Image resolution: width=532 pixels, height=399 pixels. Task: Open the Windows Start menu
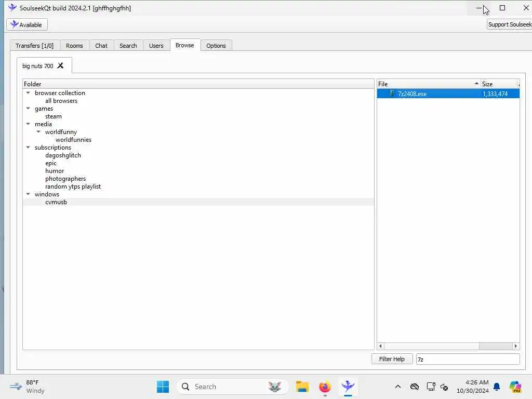click(x=163, y=387)
